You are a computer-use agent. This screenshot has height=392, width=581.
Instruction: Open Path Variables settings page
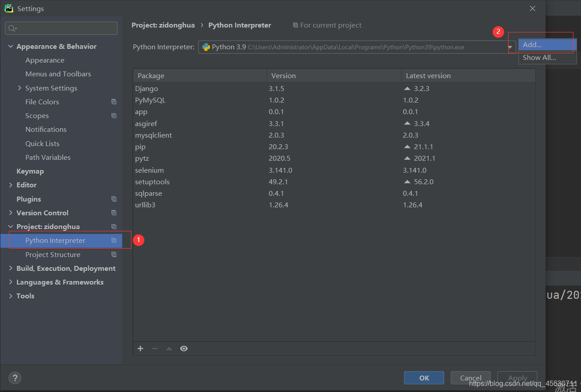48,157
